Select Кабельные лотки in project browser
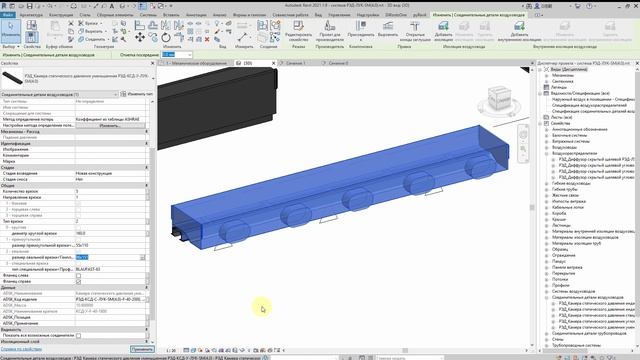This screenshot has height=360, width=640. pos(567,207)
